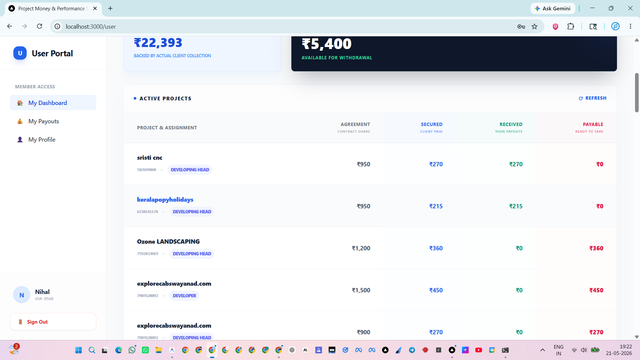640x360 pixels.
Task: Click the ₹450 payable amount
Action: pyautogui.click(x=596, y=290)
